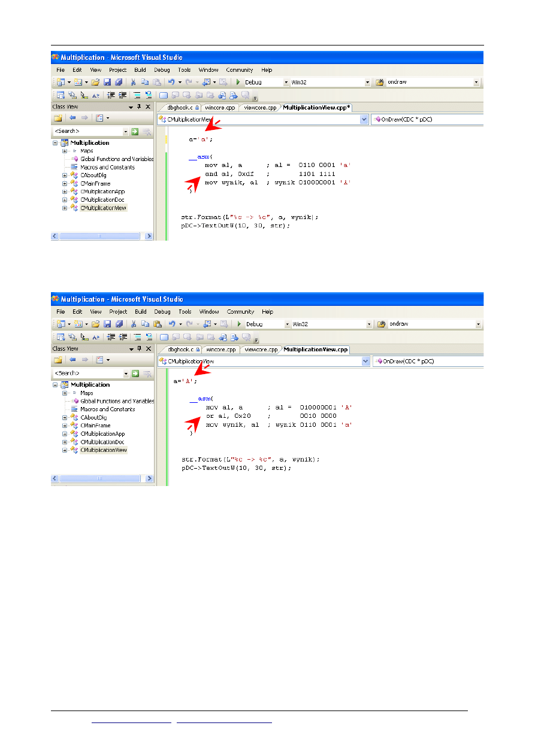Switch to wincore.cpp tab in lower window
This screenshot has width=535, height=756.
pyautogui.click(x=220, y=350)
